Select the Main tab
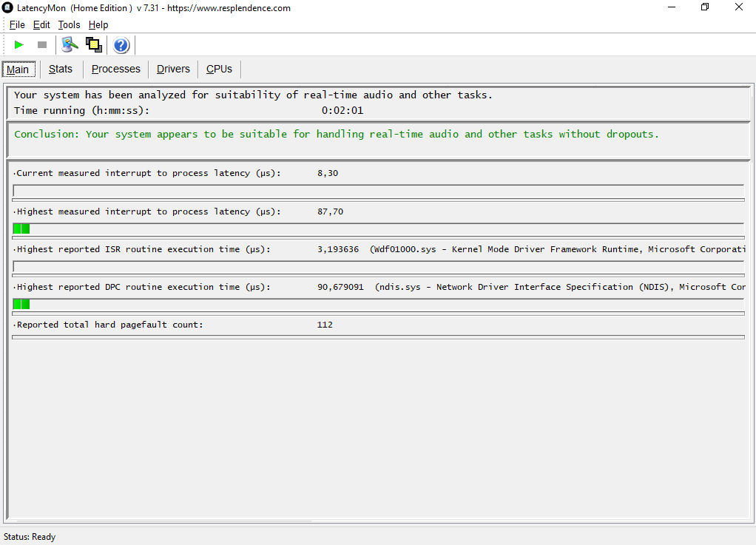Viewport: 756px width, 545px height. click(18, 70)
